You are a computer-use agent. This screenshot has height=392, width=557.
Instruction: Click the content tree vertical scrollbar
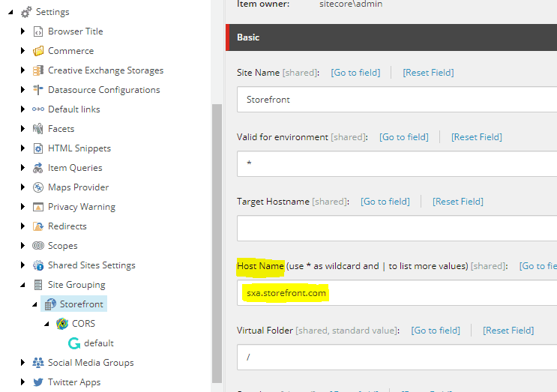(217, 244)
